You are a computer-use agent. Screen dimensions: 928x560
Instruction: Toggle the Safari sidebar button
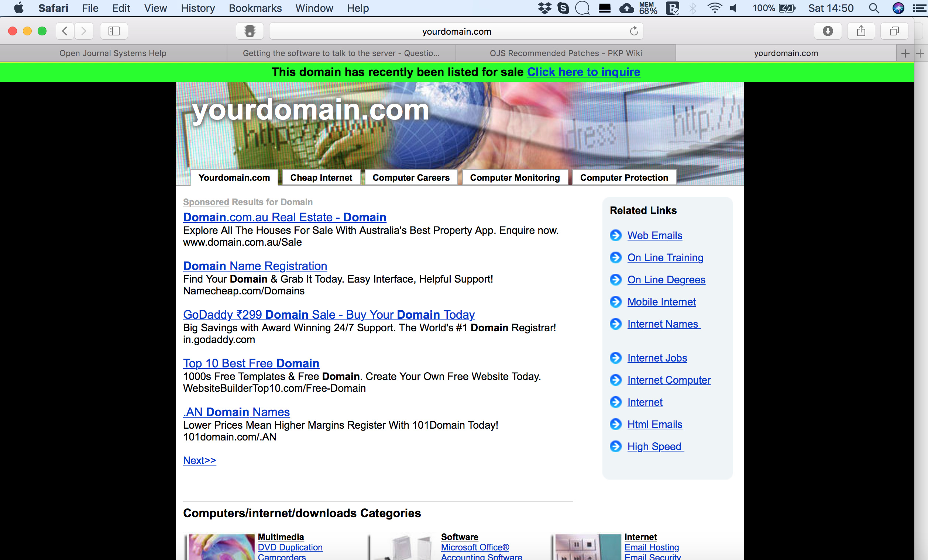tap(114, 31)
